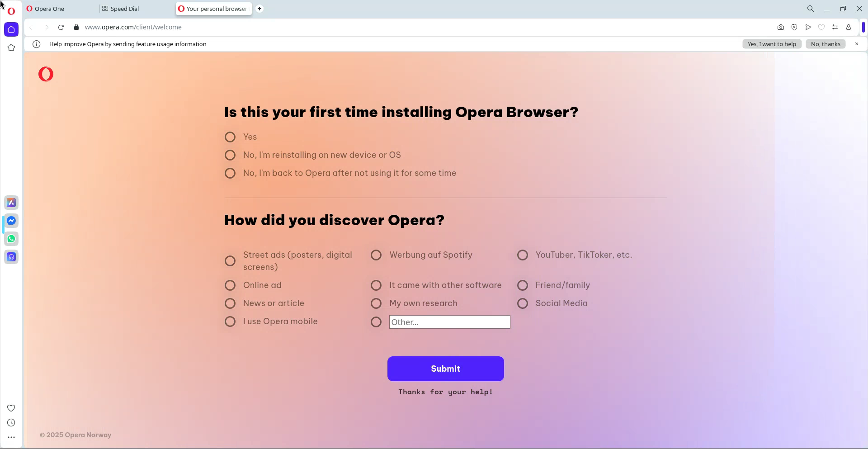Click the 'Other...' text field
Image resolution: width=868 pixels, height=449 pixels.
pyautogui.click(x=449, y=322)
